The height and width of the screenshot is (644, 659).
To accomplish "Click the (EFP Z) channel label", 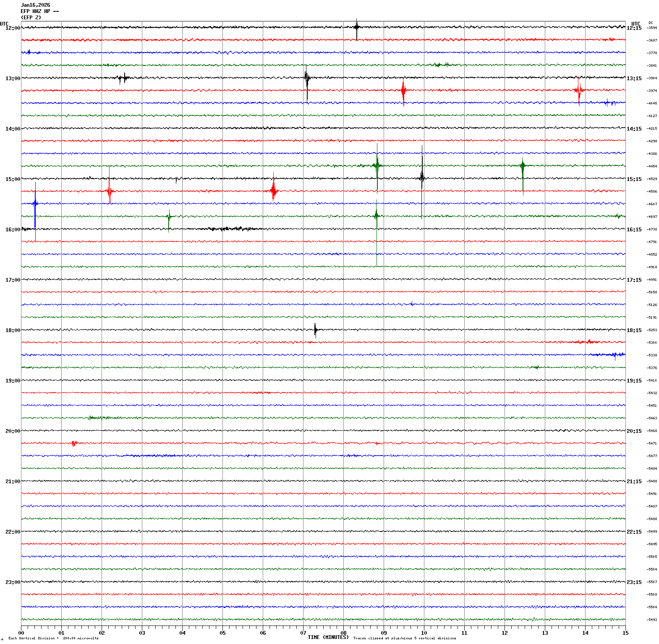I will (31, 18).
